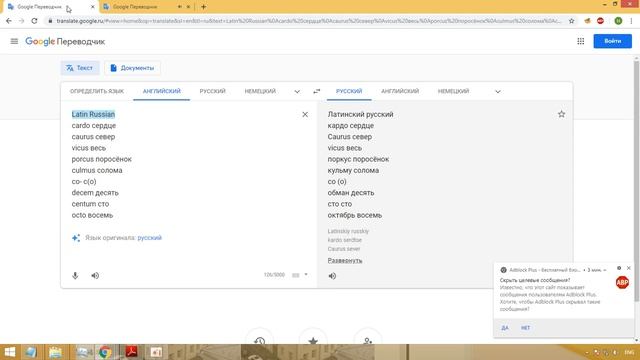Expand the source language list chevron
Screen dimensions: 640x360
[297, 91]
